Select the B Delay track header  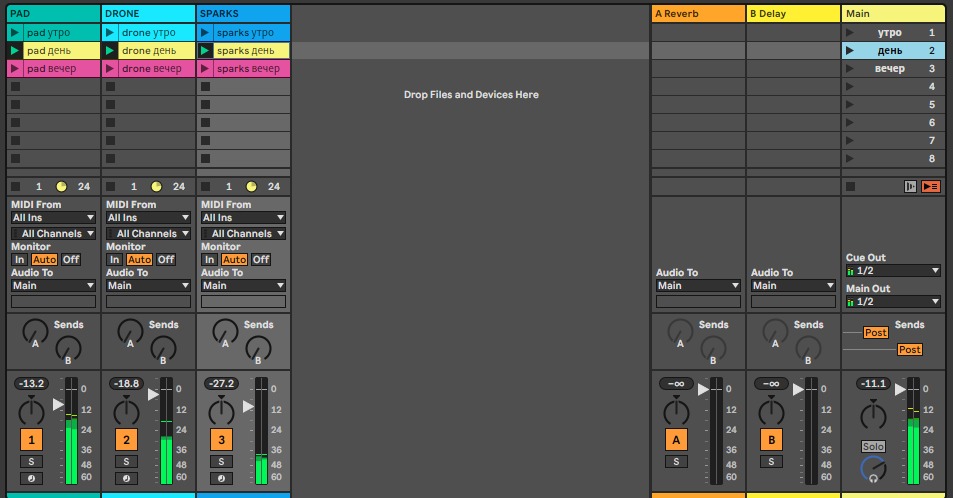click(793, 13)
